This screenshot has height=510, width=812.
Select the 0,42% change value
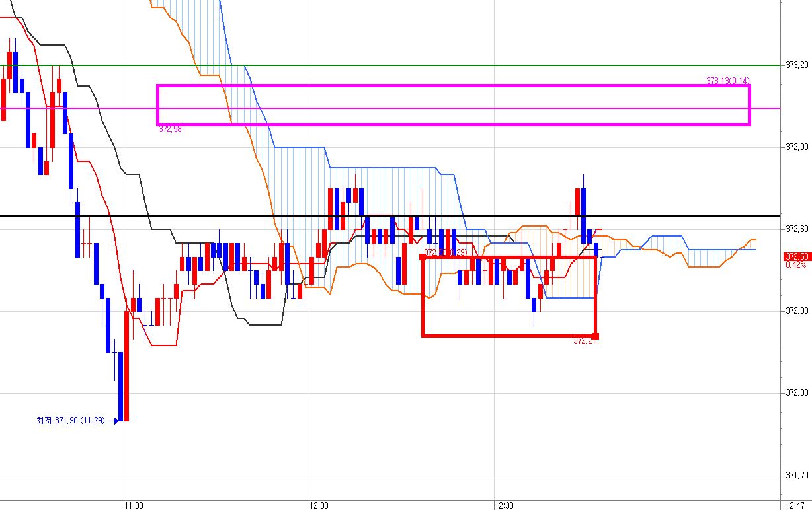795,264
